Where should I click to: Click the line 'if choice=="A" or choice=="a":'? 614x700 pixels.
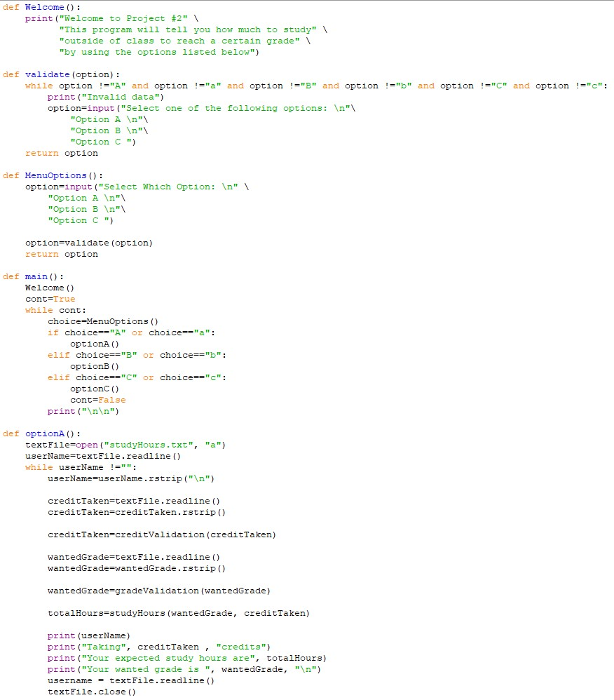click(x=131, y=332)
